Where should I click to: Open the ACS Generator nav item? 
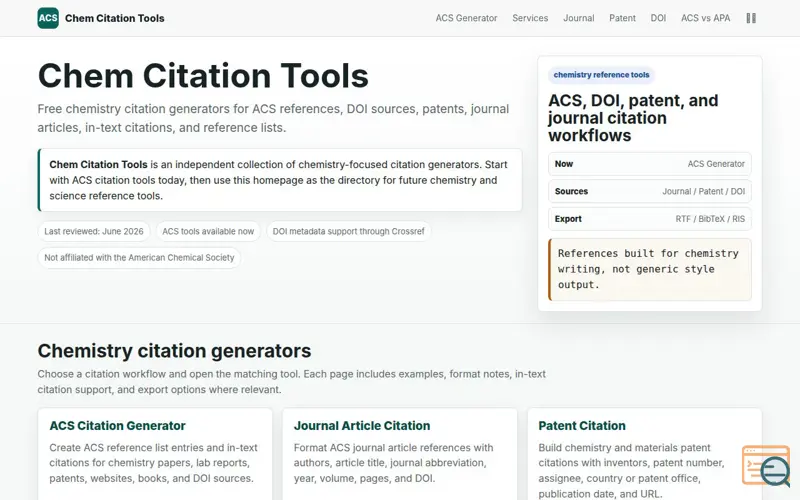click(466, 18)
